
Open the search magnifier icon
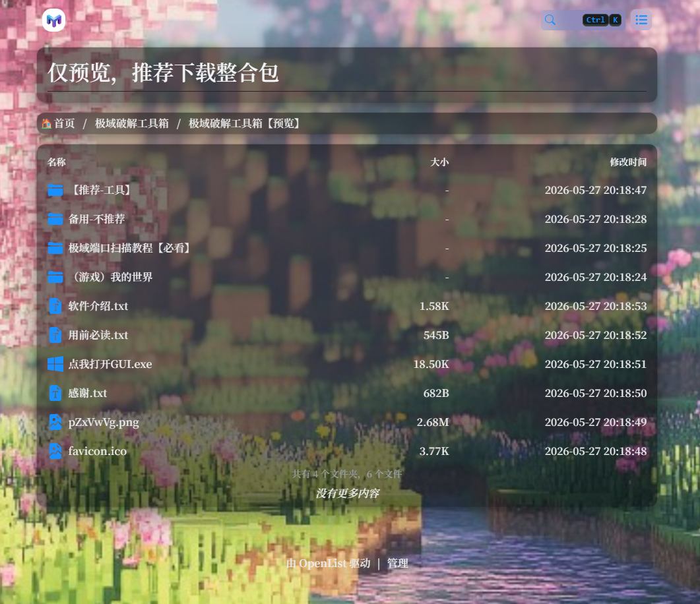coord(550,20)
